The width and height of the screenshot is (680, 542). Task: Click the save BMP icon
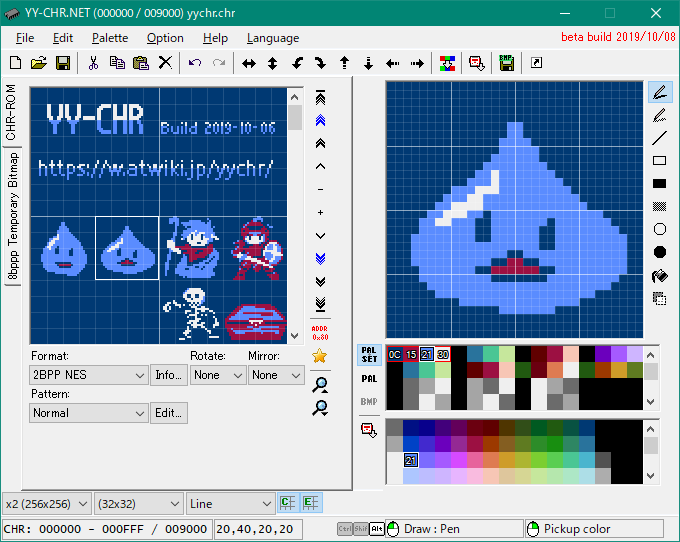tap(507, 64)
